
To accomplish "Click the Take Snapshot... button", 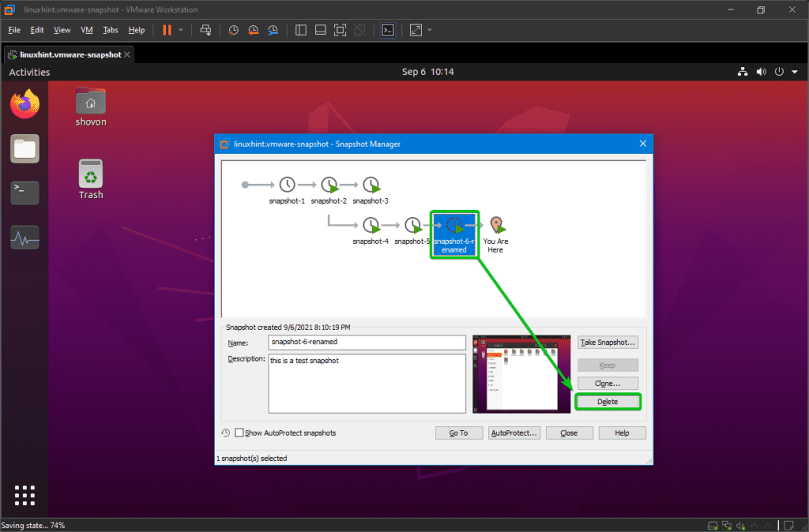I will [x=608, y=343].
